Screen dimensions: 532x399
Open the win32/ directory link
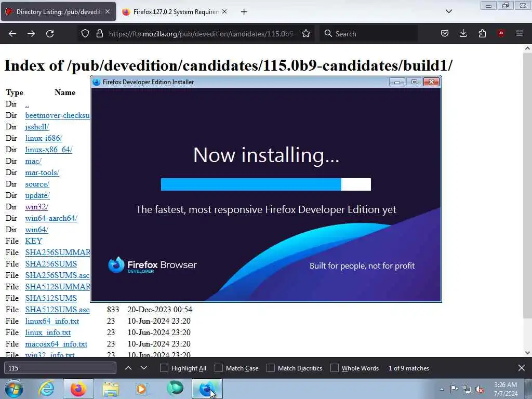click(x=37, y=207)
